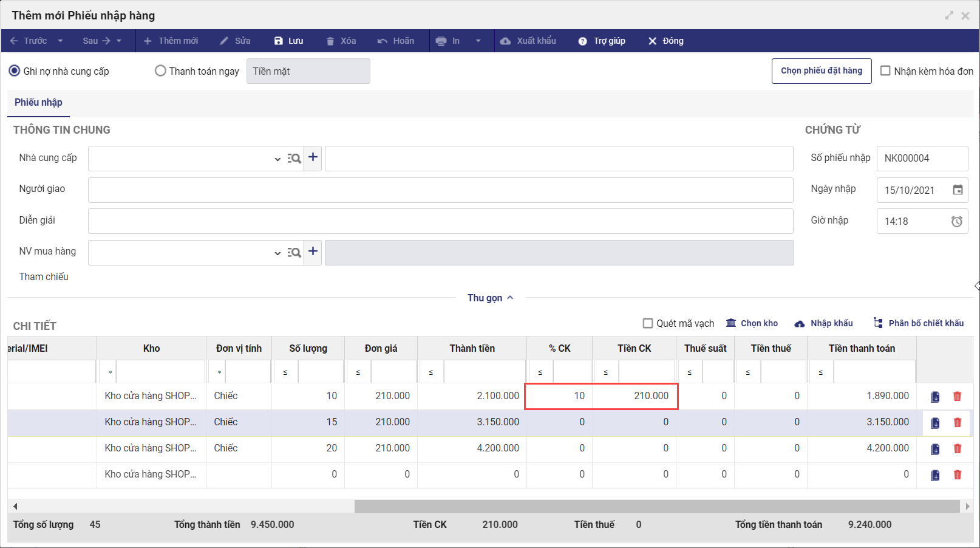Click the document icon on quantity 15 row
980x548 pixels.
click(935, 423)
